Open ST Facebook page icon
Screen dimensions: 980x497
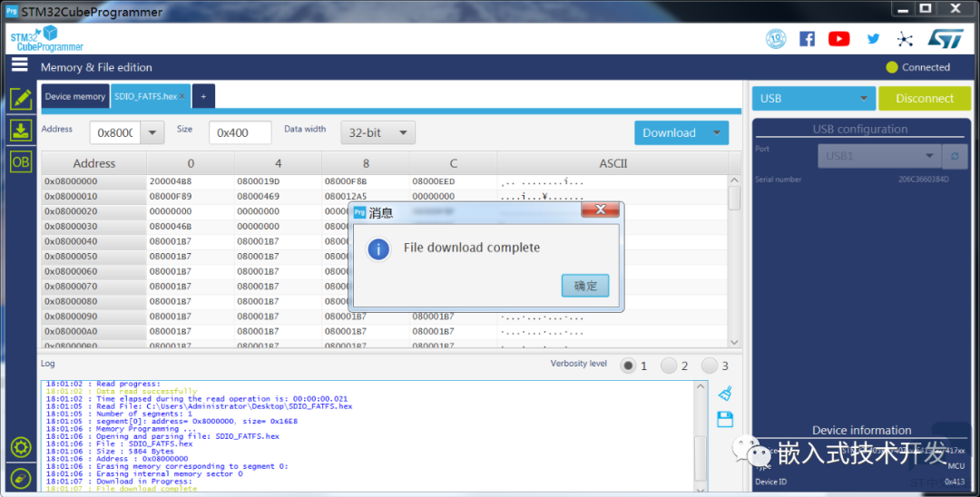tap(807, 39)
